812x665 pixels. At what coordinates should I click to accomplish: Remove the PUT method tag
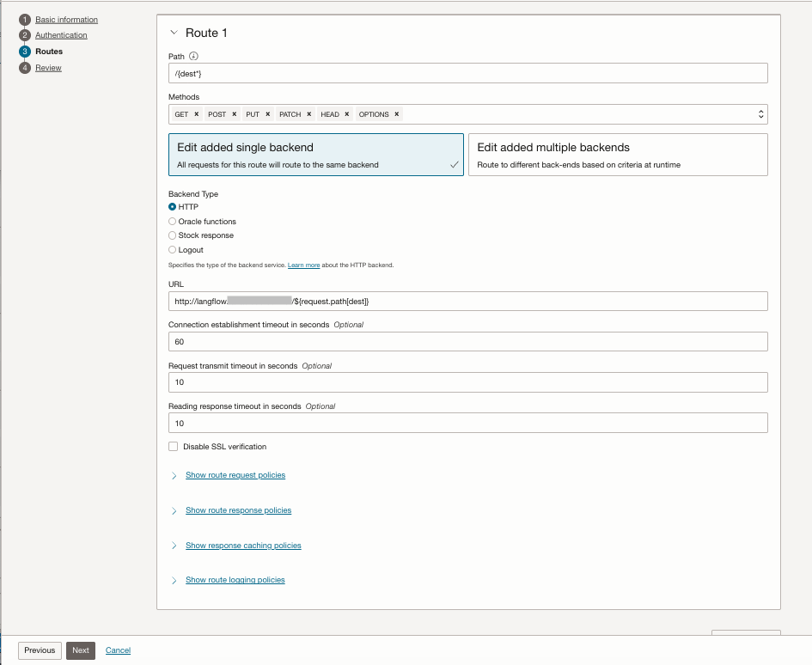(268, 114)
